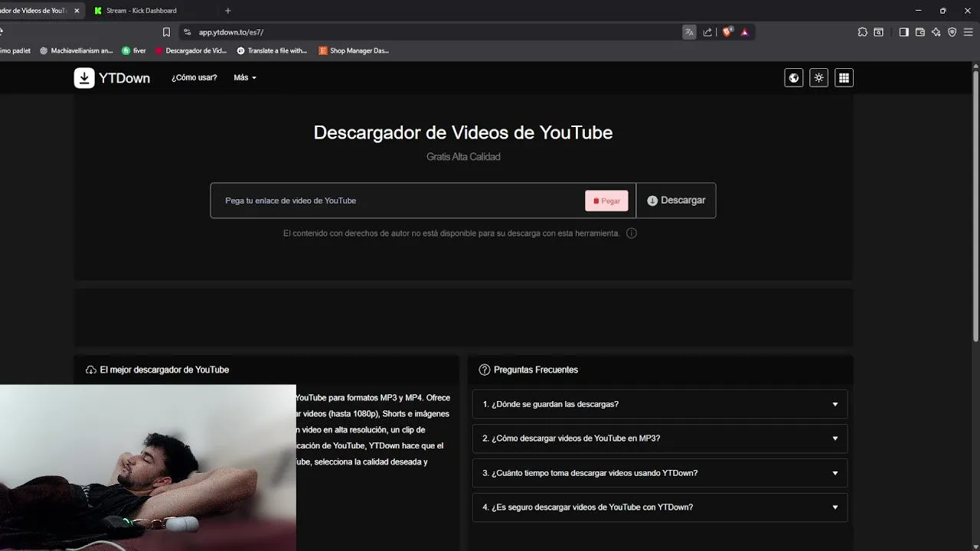Click the Descargar download button
Screen dimensions: 980x551
point(676,201)
